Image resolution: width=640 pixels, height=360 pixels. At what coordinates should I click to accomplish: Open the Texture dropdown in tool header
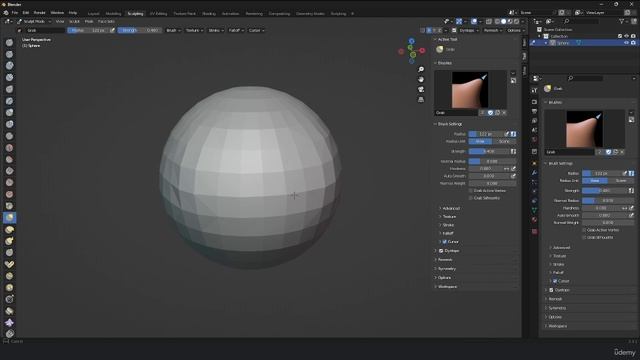click(x=194, y=30)
